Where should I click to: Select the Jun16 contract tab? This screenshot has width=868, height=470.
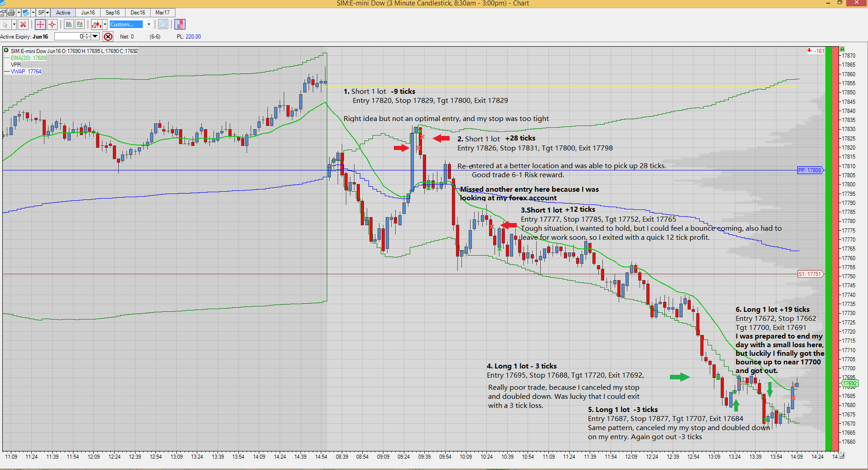(88, 13)
